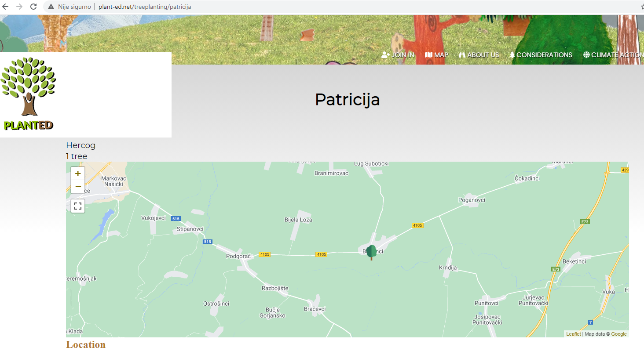Go forward with the browser forward arrow
This screenshot has width=644, height=351.
click(19, 7)
